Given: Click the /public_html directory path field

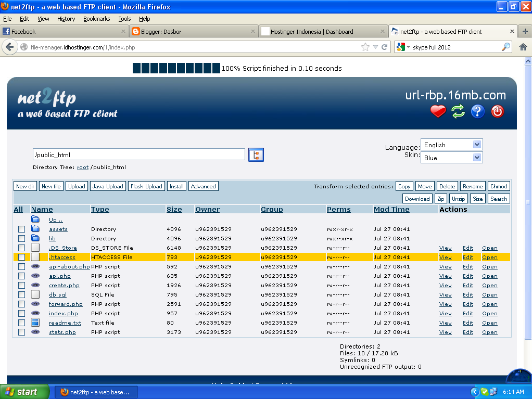Looking at the screenshot, I should click(x=139, y=155).
